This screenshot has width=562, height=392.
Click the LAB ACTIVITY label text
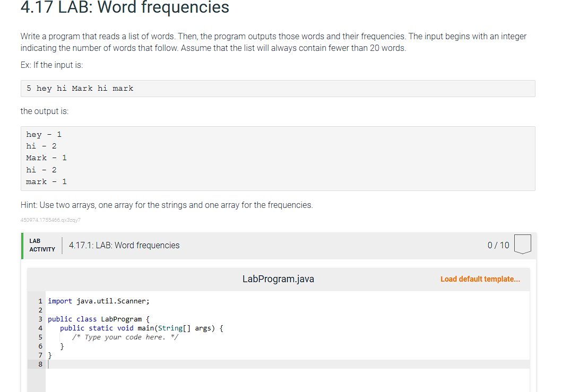tap(42, 245)
